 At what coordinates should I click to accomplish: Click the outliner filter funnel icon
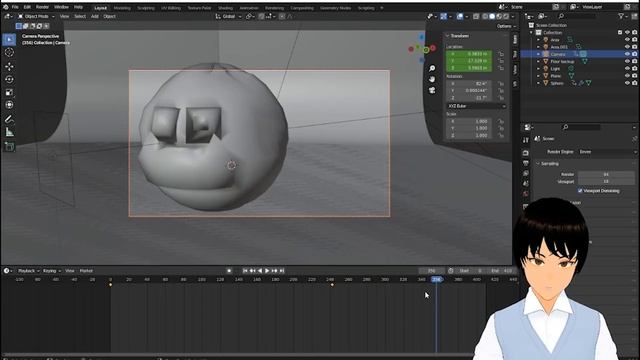point(621,16)
